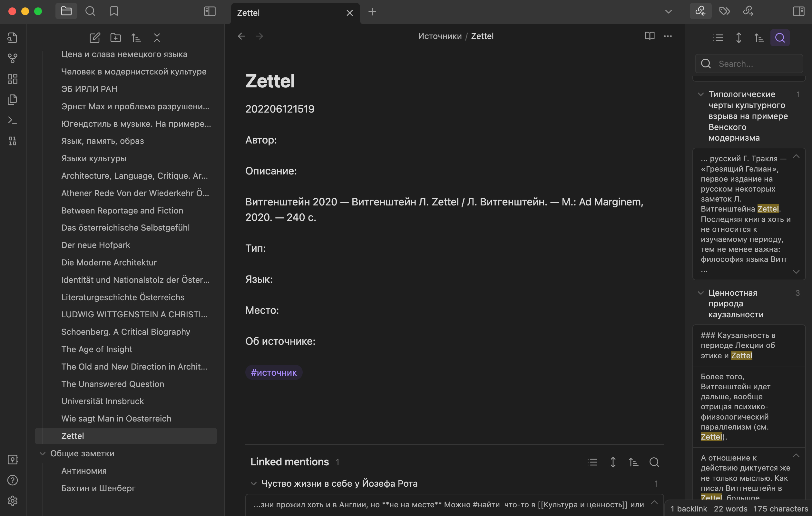Show more context below Тракля excerpt

[x=796, y=272]
